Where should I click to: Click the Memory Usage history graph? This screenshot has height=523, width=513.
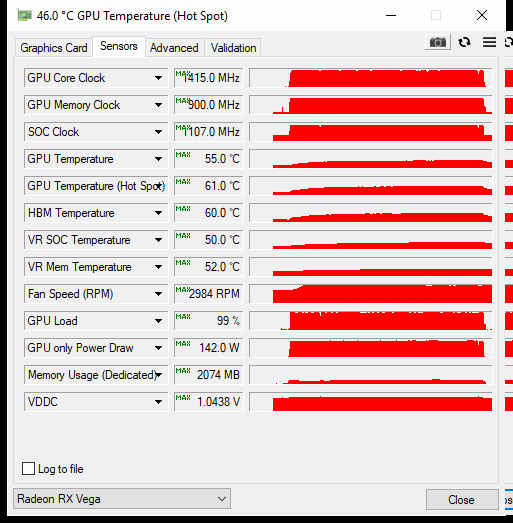(371, 375)
